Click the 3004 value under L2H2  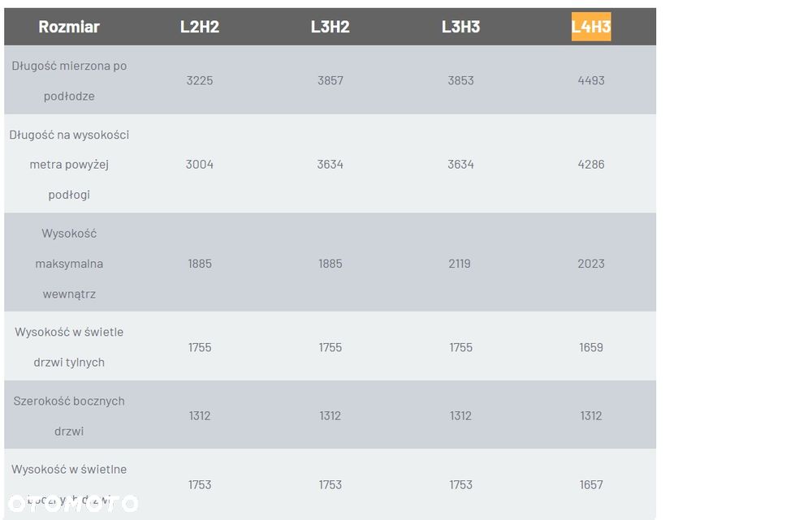[x=200, y=164]
